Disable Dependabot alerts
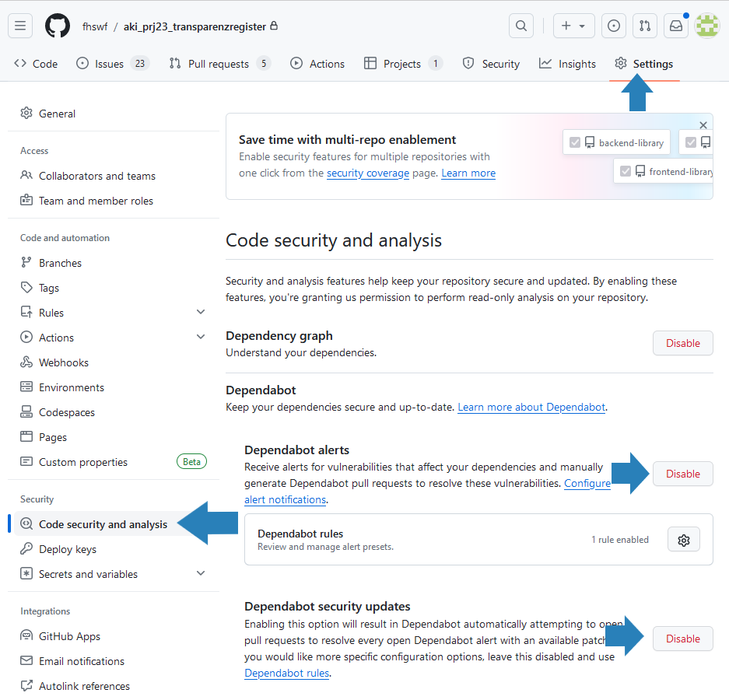 point(682,474)
